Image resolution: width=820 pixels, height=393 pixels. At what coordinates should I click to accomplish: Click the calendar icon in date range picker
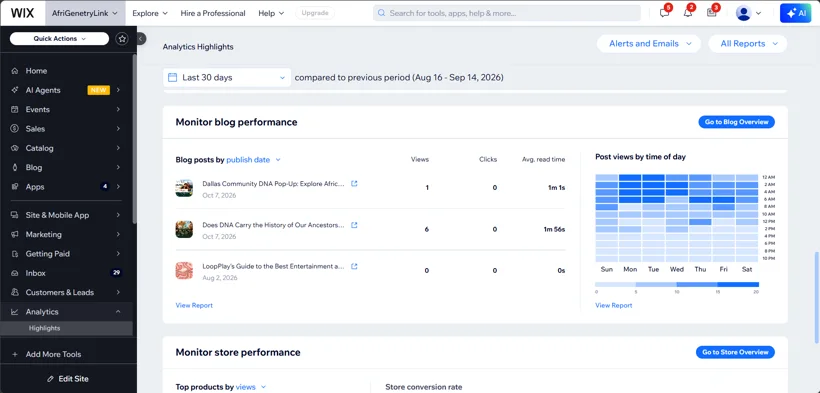(x=172, y=77)
